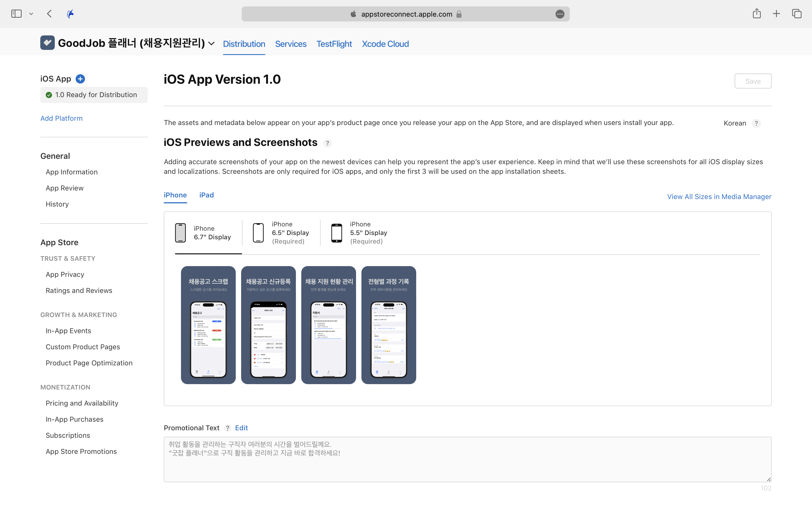This screenshot has width=812, height=507.
Task: Click the help icon next to Korean
Action: point(756,123)
